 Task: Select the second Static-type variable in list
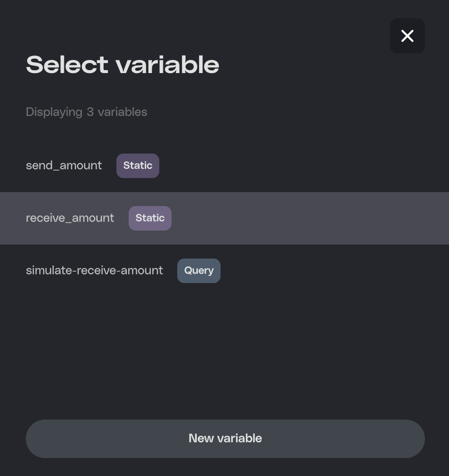coord(70,218)
